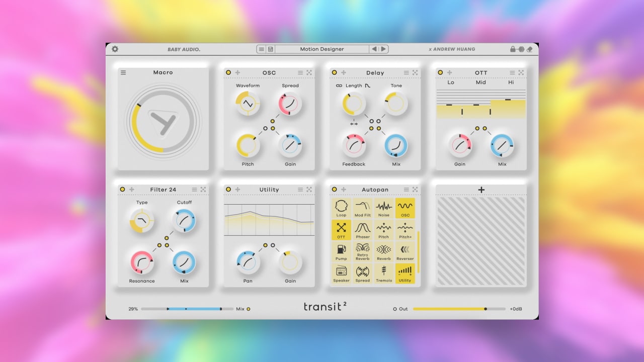The image size is (644, 362).
Task: Click the lock icon in top bar
Action: click(x=513, y=49)
